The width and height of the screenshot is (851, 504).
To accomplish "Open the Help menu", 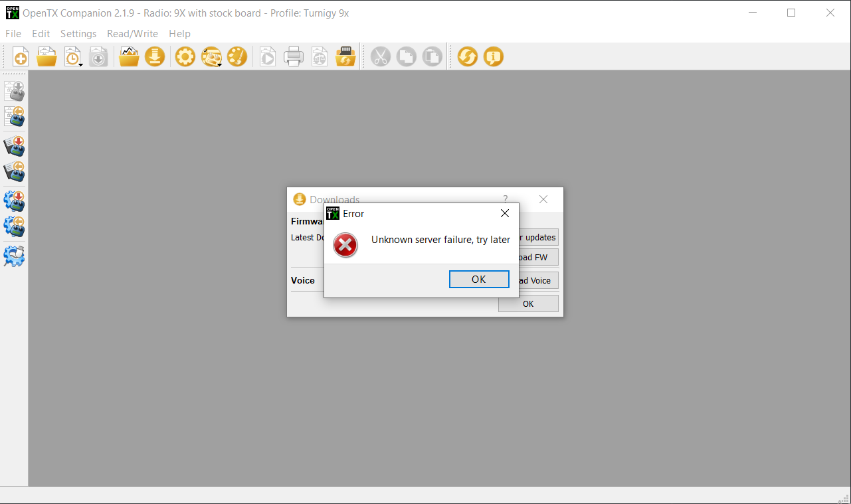I will pyautogui.click(x=179, y=33).
